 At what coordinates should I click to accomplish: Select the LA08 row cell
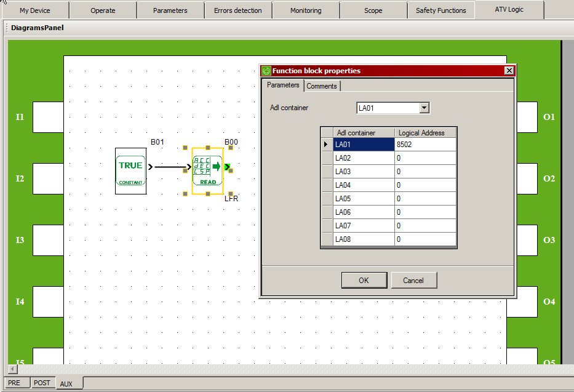(x=364, y=239)
